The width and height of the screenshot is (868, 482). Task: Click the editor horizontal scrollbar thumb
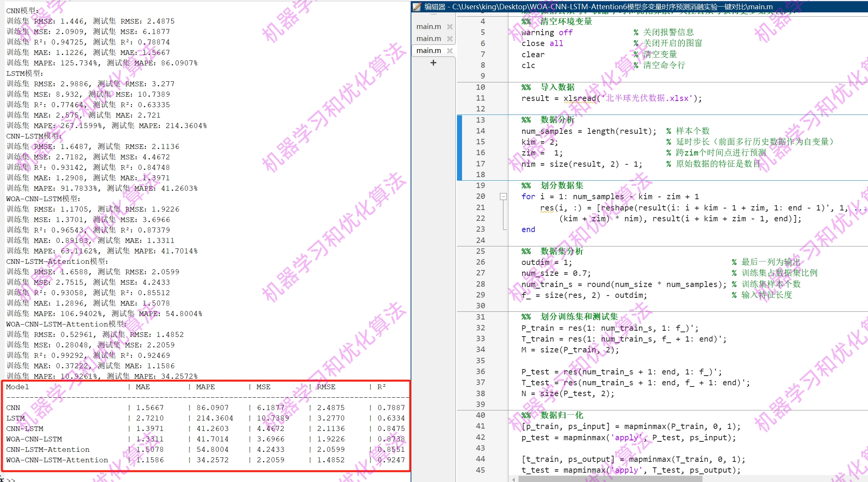[x=610, y=479]
